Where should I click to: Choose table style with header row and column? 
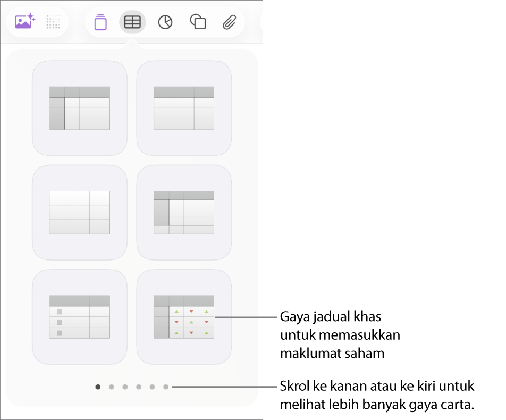(x=80, y=108)
